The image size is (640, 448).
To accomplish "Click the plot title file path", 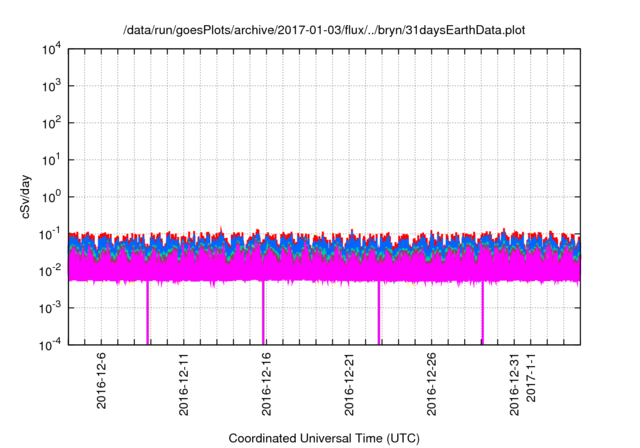I will click(x=324, y=30).
